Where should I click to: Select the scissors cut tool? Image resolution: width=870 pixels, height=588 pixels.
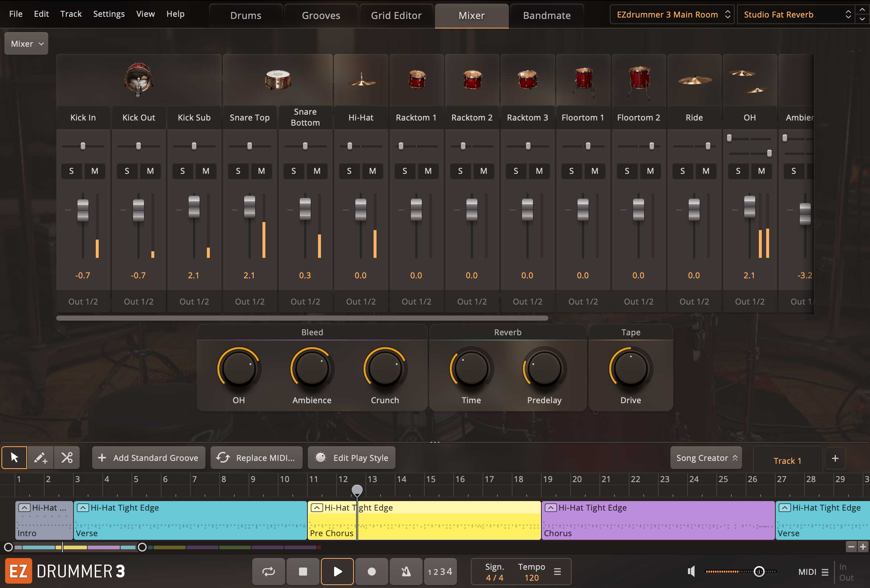click(67, 458)
